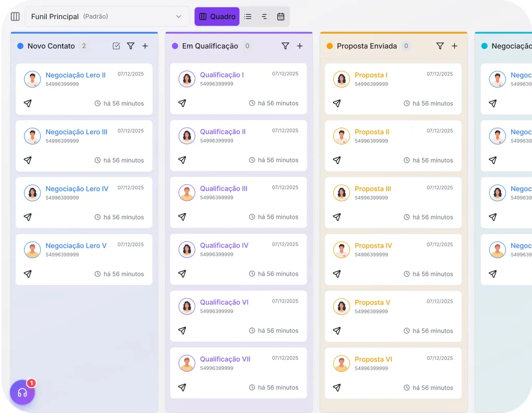Send message from Negociação Lero III card
Viewport: 532px width, 413px height.
coord(28,160)
